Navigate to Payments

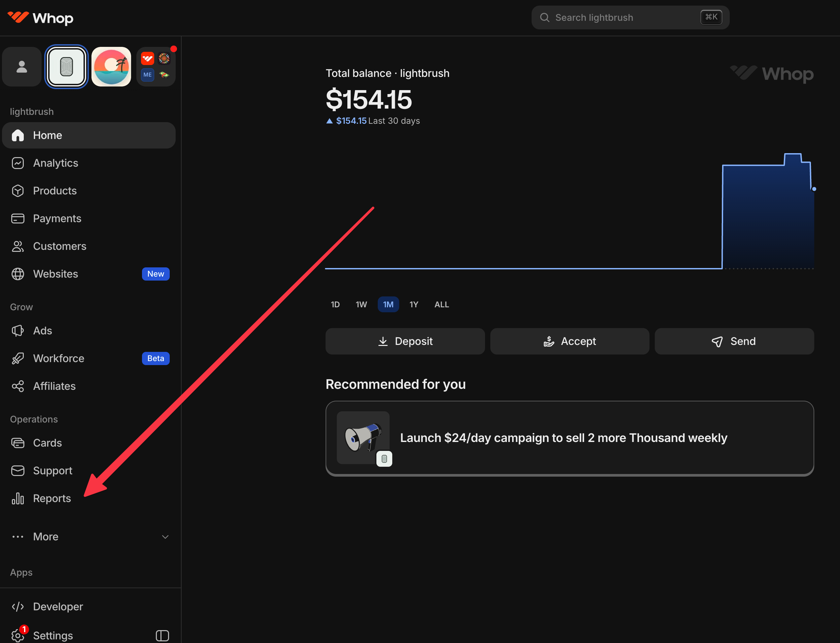tap(89, 219)
